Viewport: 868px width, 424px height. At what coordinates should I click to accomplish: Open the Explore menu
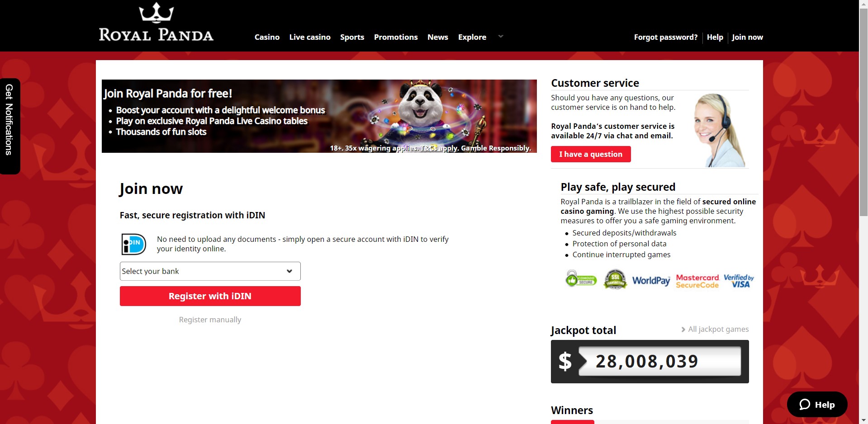(472, 37)
